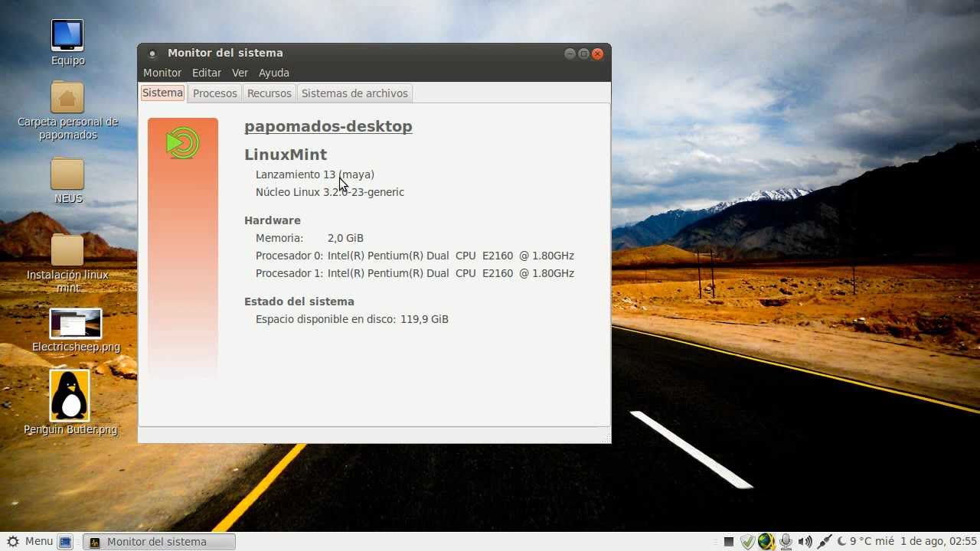
Task: Click the Linux Mint logo in Monitor
Action: pos(183,143)
